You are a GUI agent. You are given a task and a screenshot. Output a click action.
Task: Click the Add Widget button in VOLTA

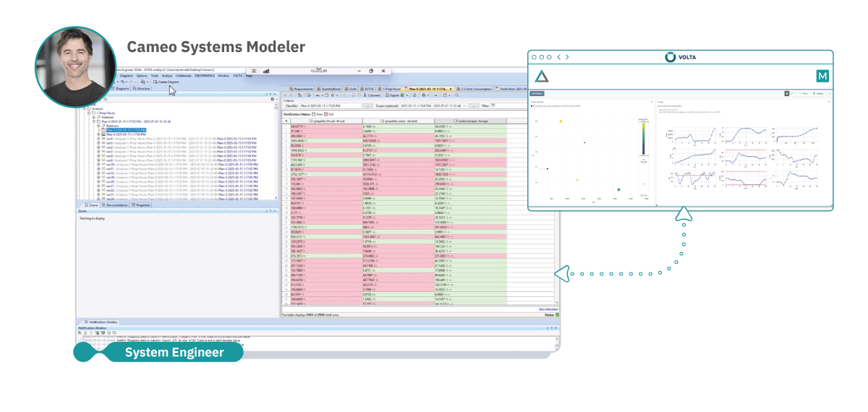pos(537,93)
